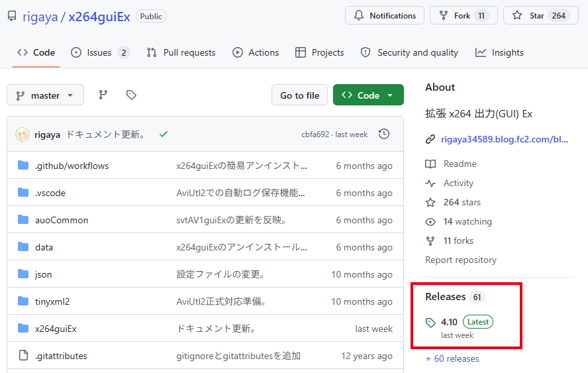This screenshot has width=588, height=373.
Task: Open the x264guiEx repository title link
Action: point(99,17)
